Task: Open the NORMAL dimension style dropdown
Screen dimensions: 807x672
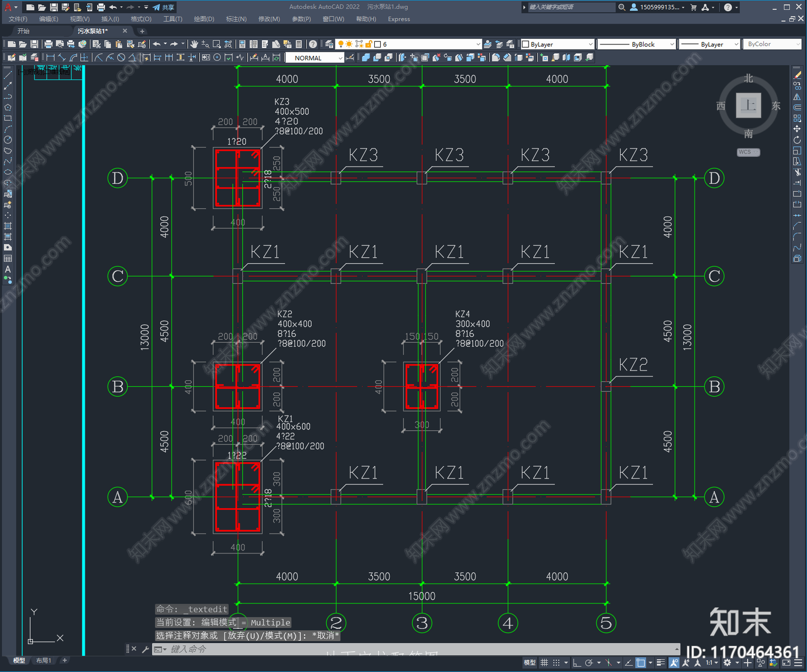Action: (315, 58)
